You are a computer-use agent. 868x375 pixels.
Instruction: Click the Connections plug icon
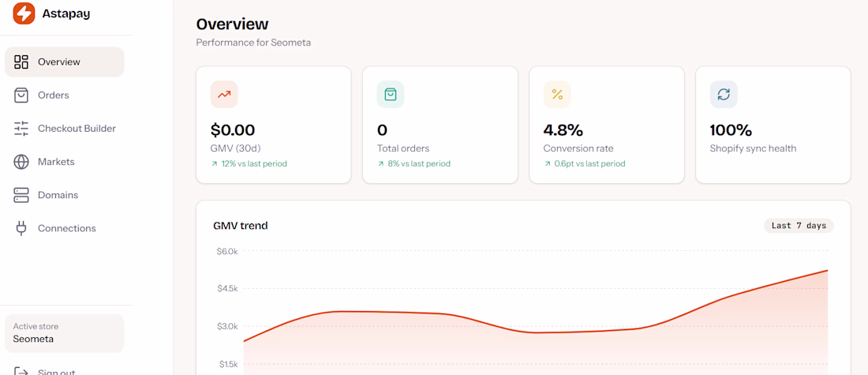21,228
